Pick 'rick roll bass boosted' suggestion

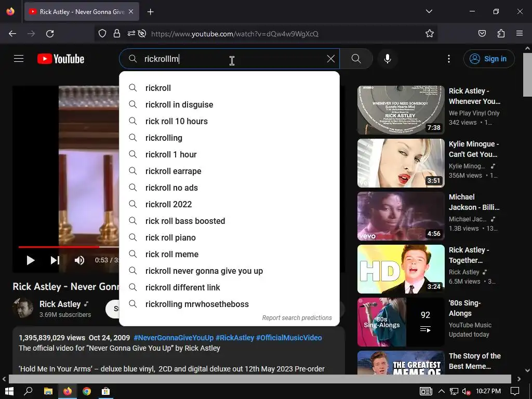click(229, 221)
